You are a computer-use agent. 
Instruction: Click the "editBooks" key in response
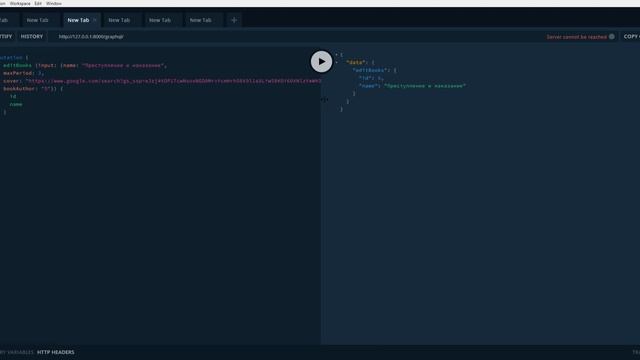coord(370,70)
